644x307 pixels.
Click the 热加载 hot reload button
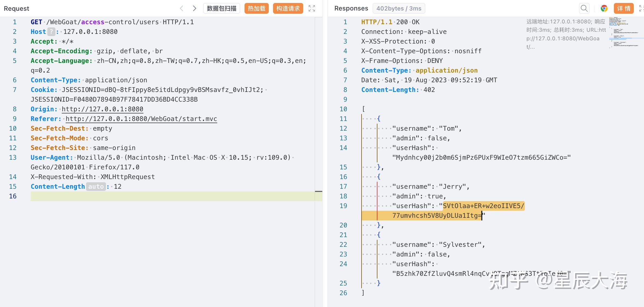256,8
